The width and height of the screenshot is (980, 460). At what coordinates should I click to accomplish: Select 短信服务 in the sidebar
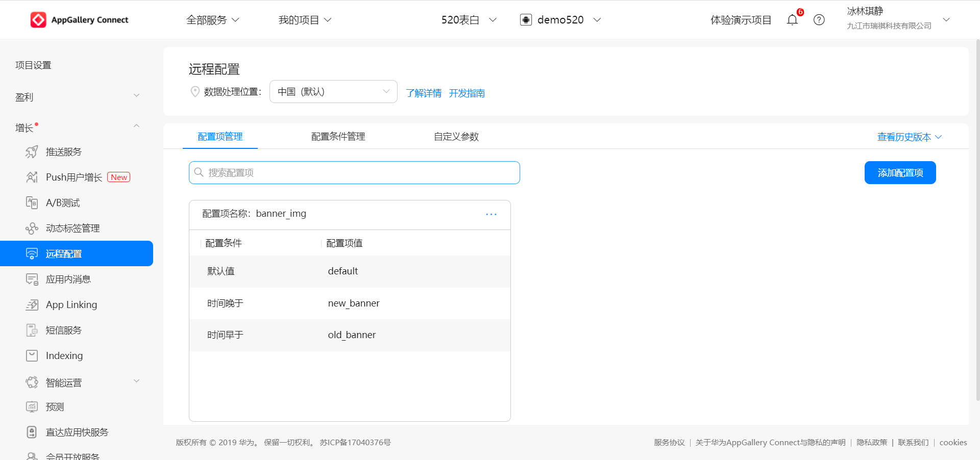(x=64, y=330)
